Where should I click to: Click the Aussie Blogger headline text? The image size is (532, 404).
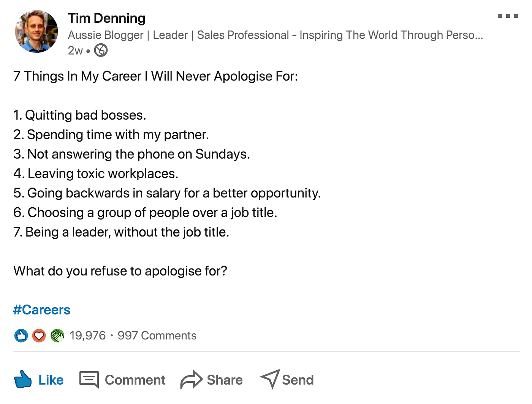275,35
